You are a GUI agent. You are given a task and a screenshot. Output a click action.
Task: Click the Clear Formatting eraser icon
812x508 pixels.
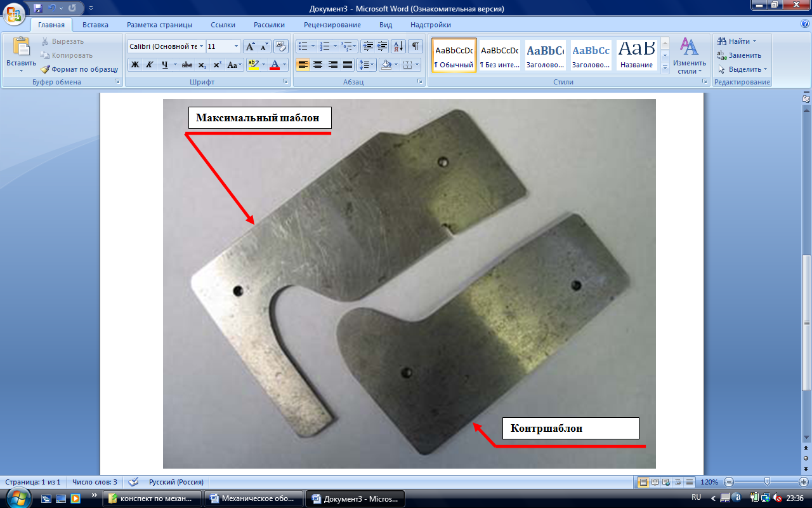(280, 46)
